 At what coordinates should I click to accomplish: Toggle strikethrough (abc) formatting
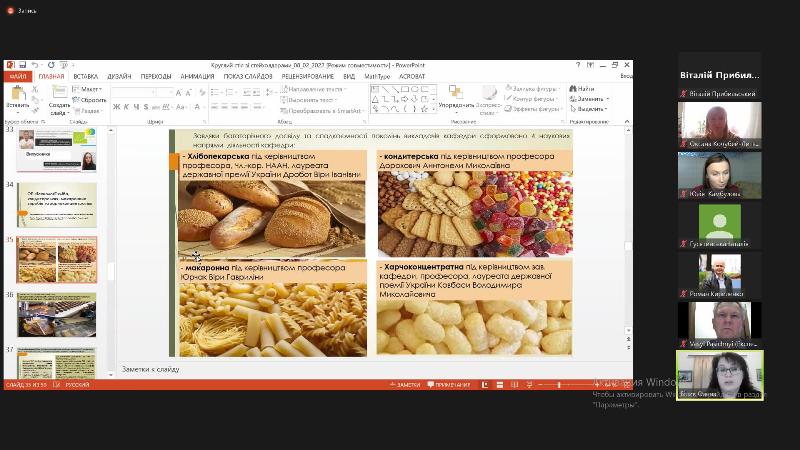[x=156, y=107]
